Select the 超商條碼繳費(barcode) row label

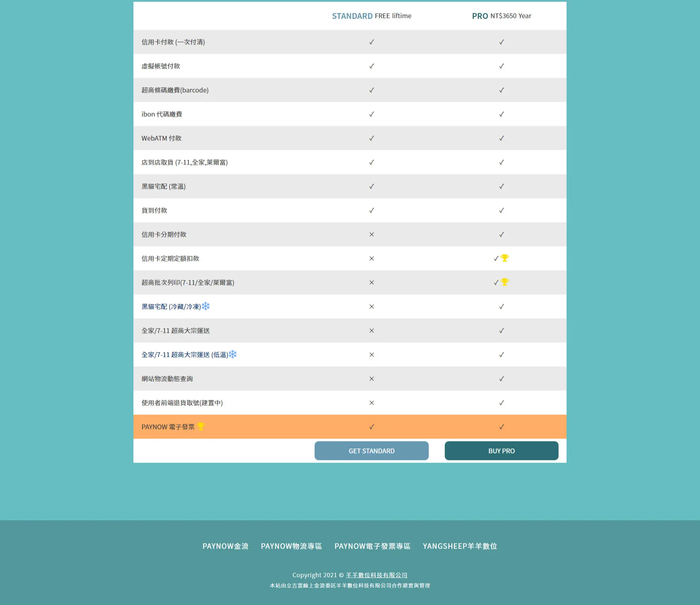point(175,90)
